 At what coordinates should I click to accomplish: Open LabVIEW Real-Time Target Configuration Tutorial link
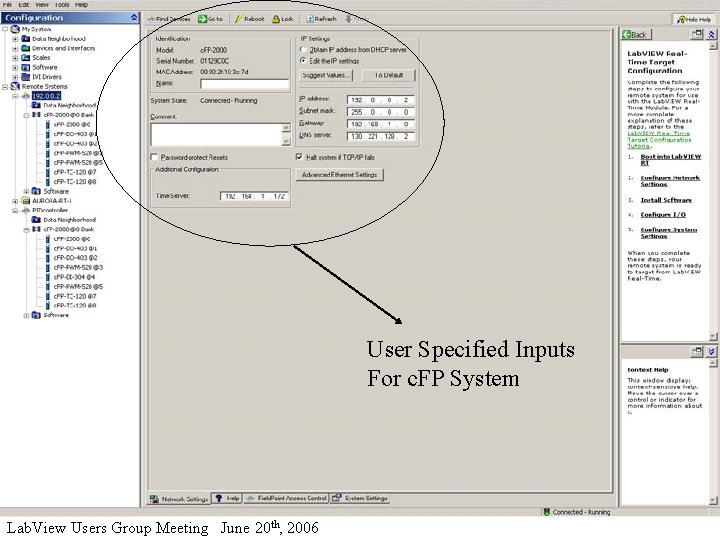click(x=659, y=140)
